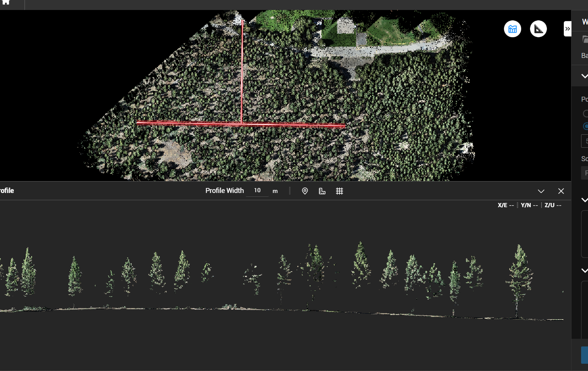Close the profile panel with X button
Screen dimensions: 588x371
click(x=561, y=191)
